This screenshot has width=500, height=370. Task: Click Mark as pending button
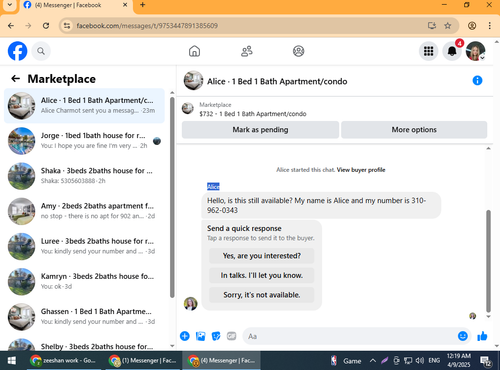coord(260,130)
